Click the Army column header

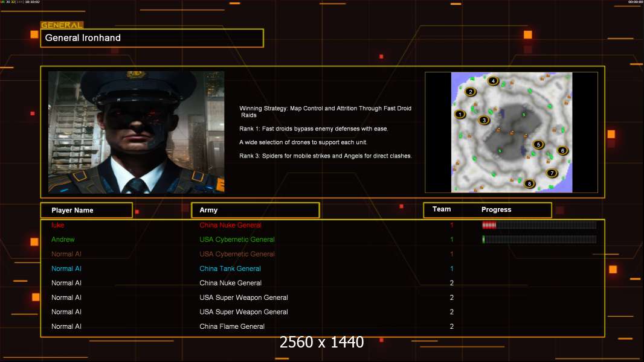click(x=256, y=211)
